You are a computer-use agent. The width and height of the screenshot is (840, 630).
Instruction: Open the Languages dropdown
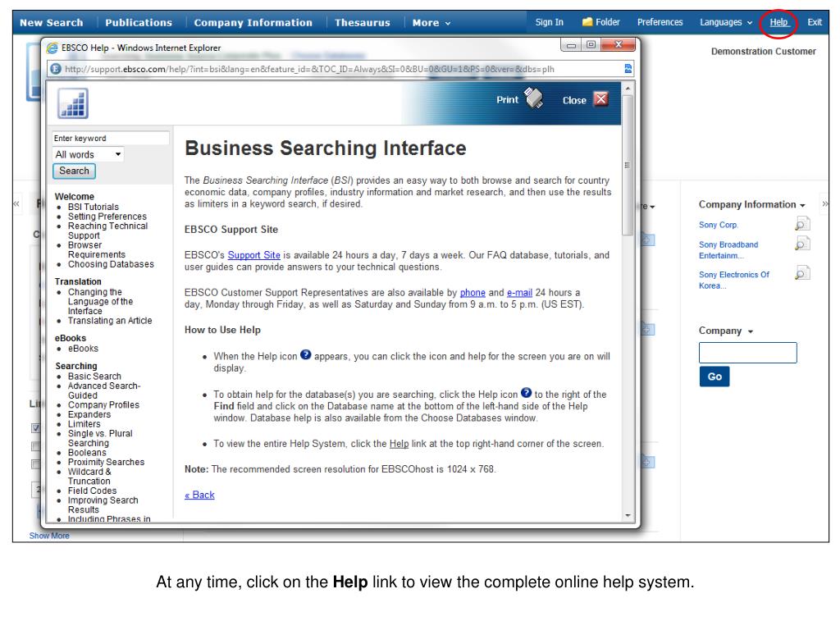[726, 22]
